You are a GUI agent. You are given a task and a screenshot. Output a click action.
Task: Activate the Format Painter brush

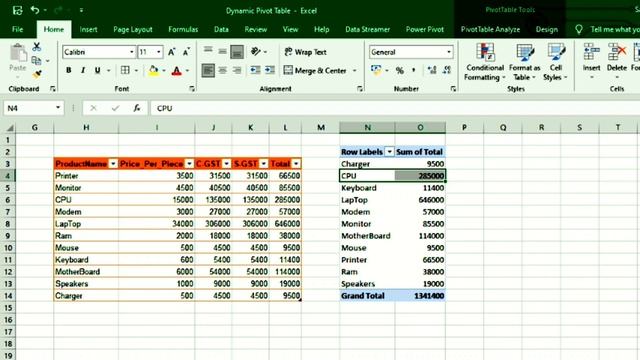[36, 74]
